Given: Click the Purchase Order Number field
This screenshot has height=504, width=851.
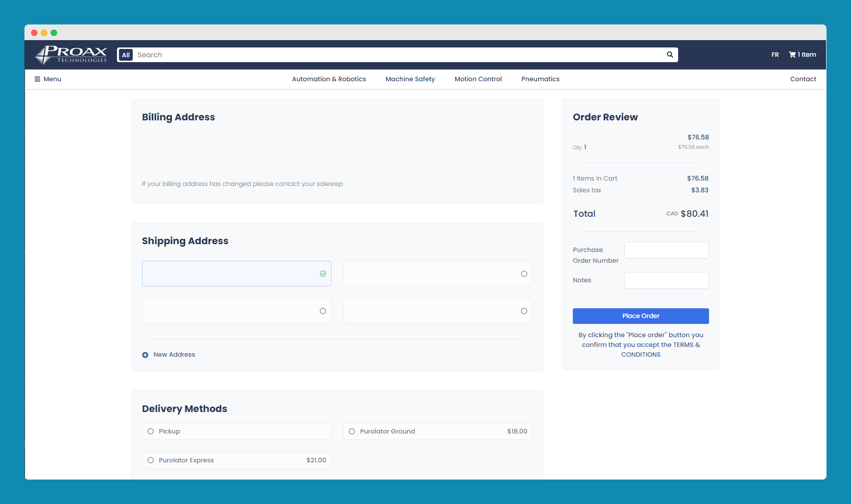Looking at the screenshot, I should pos(666,250).
